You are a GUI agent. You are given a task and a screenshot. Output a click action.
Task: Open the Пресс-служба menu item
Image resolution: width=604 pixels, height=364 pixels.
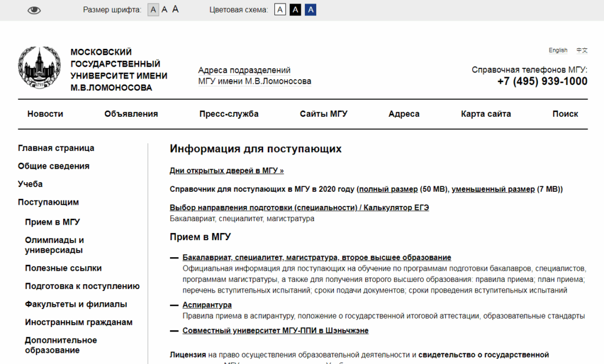pyautogui.click(x=229, y=114)
